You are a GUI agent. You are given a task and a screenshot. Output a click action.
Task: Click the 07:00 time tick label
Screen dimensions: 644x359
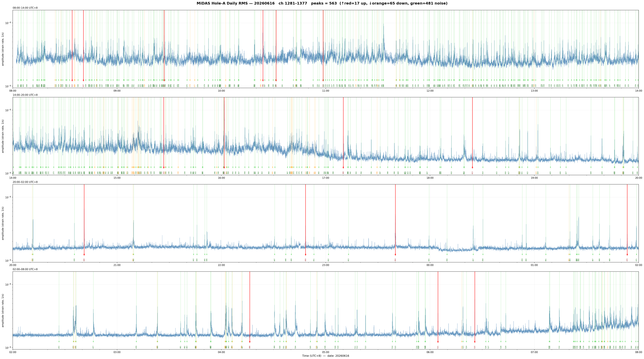click(534, 352)
